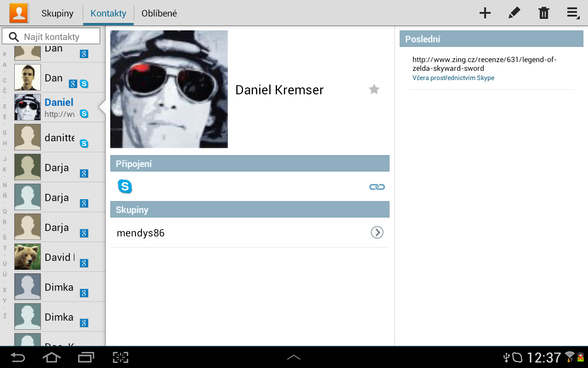Expand mendys86 group with the arrow chevron

[x=377, y=233]
